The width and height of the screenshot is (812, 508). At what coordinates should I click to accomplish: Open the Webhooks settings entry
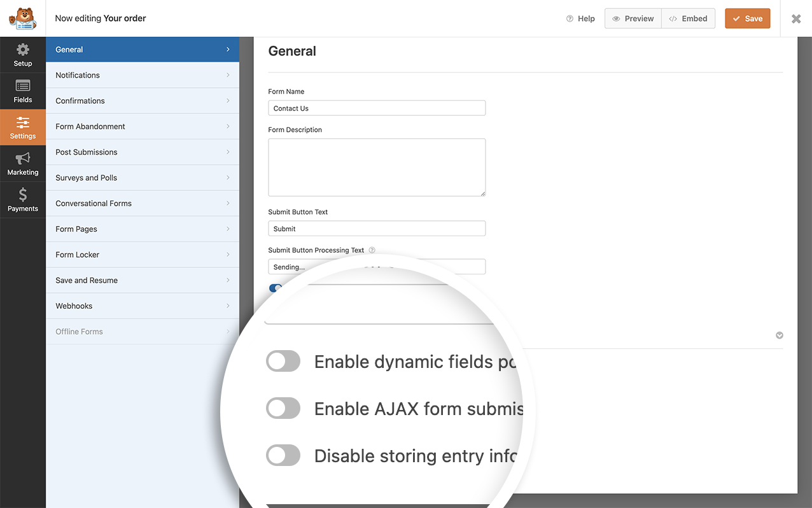point(143,306)
